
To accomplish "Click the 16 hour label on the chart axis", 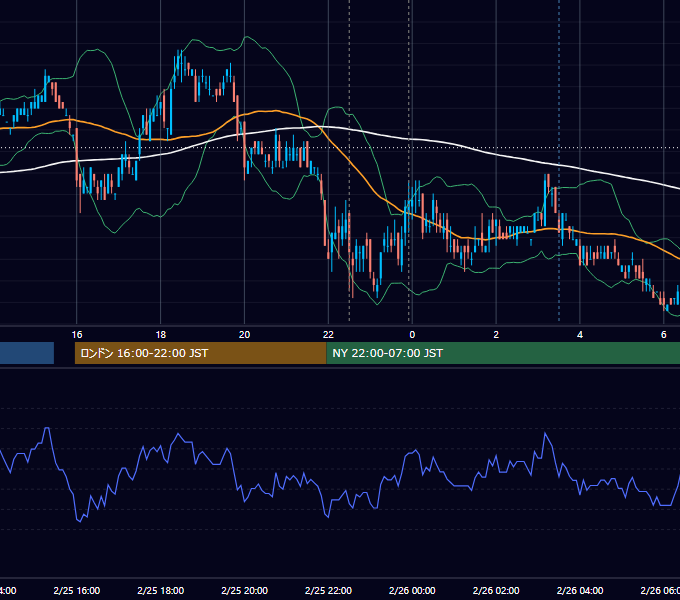I will pos(77,334).
